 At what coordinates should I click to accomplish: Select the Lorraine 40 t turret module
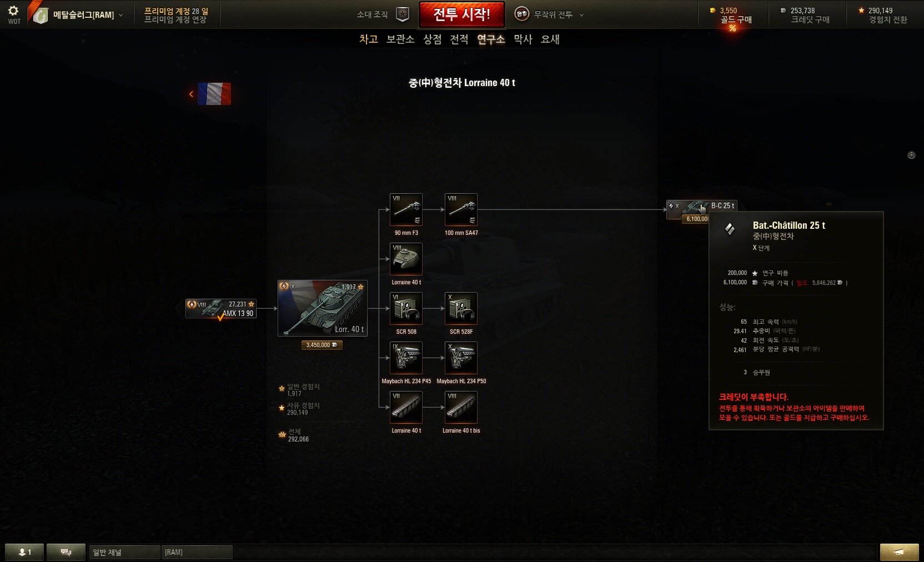406,259
